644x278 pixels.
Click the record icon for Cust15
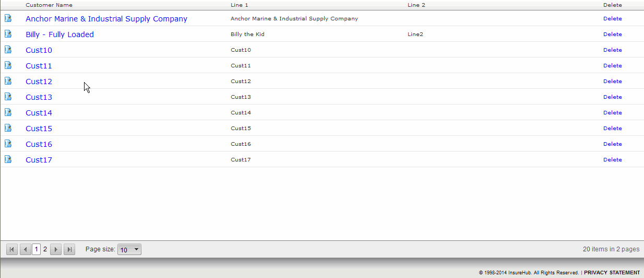pos(8,128)
